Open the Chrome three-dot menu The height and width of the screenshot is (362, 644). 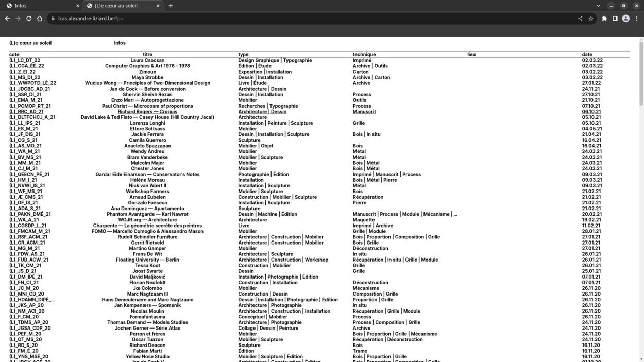(637, 19)
